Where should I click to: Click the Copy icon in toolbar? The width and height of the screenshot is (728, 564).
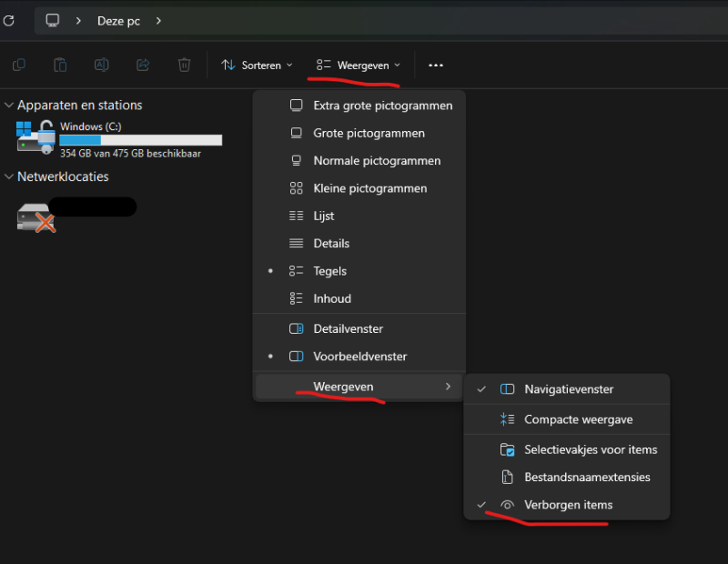(19, 65)
